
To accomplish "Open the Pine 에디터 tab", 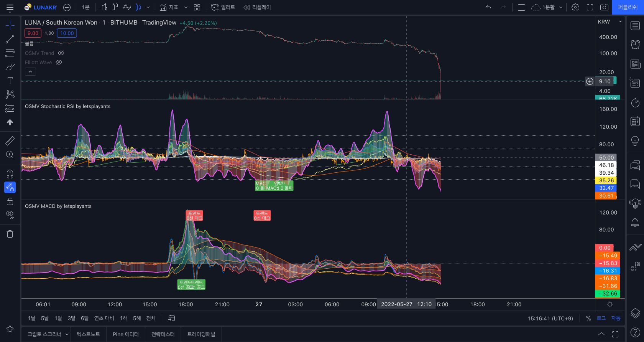I will 126,334.
